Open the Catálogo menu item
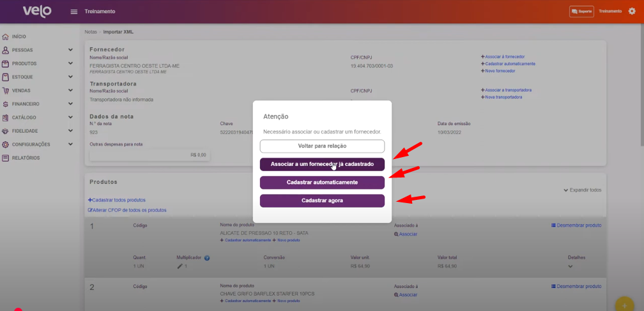This screenshot has height=311, width=644. [24, 118]
